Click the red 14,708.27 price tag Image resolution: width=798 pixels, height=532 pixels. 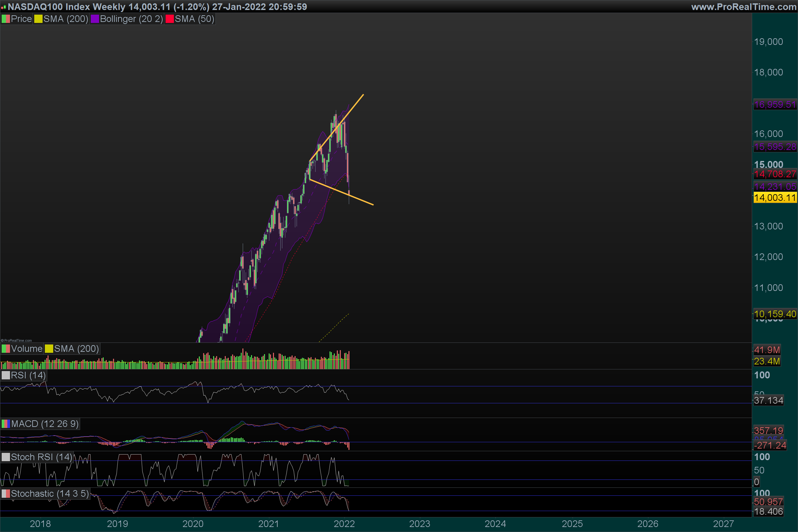click(775, 174)
